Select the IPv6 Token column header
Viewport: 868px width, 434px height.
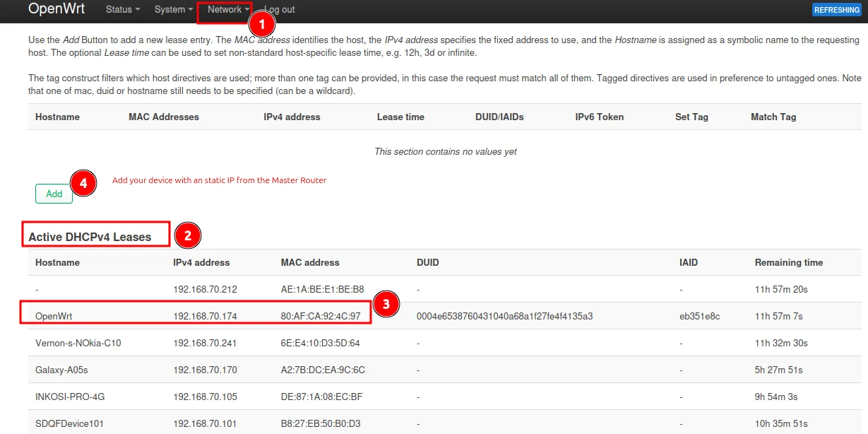tap(600, 117)
